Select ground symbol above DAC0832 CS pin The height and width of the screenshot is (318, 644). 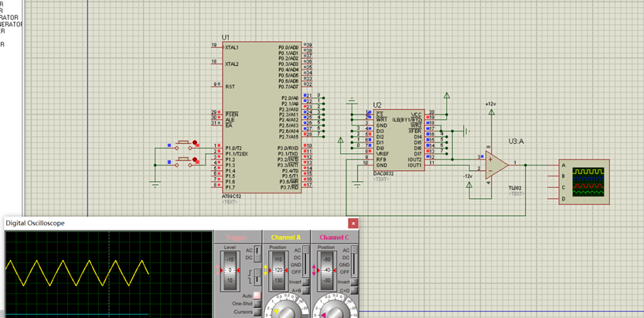click(352, 101)
